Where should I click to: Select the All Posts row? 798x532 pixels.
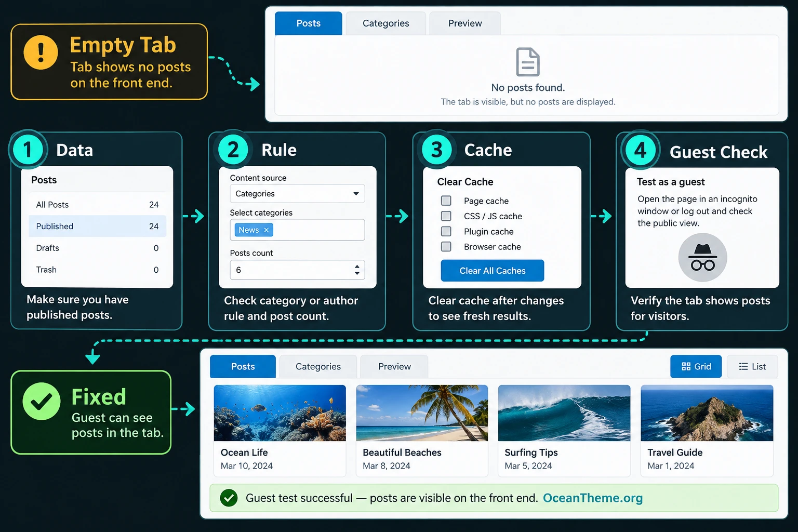97,205
